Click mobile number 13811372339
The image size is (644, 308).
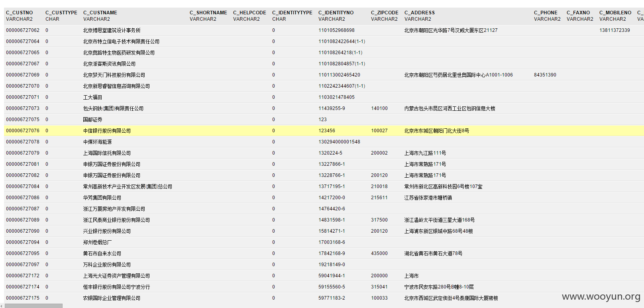click(x=615, y=30)
